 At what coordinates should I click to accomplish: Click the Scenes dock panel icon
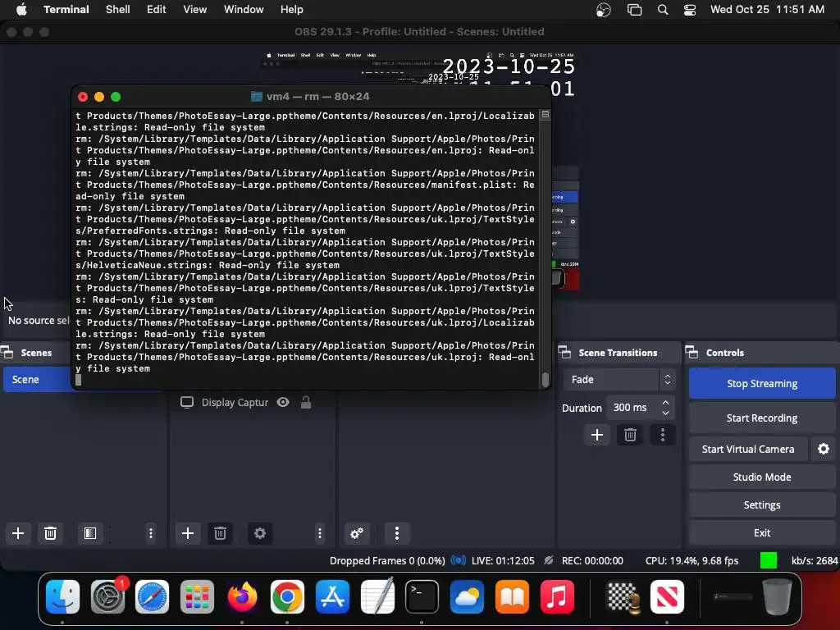point(7,353)
